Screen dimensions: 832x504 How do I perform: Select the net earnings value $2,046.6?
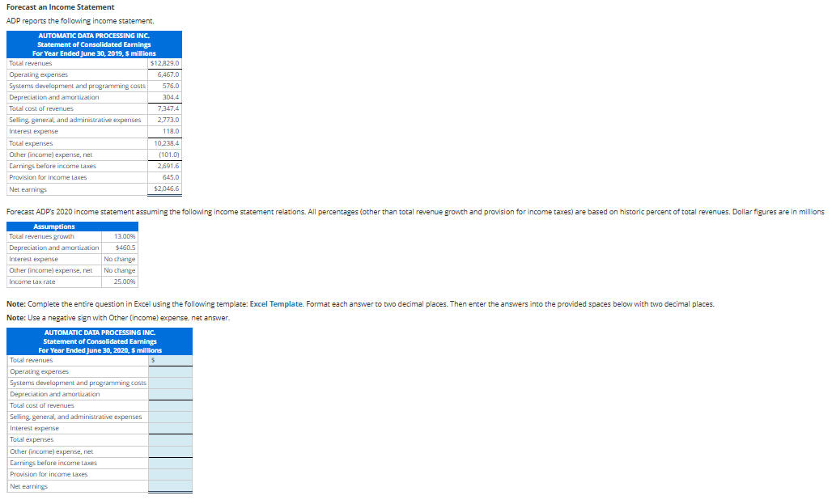167,188
